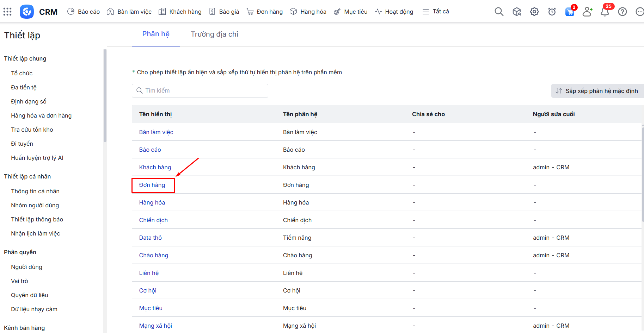This screenshot has width=644, height=333.
Task: Click the CRM logo icon
Action: click(27, 12)
